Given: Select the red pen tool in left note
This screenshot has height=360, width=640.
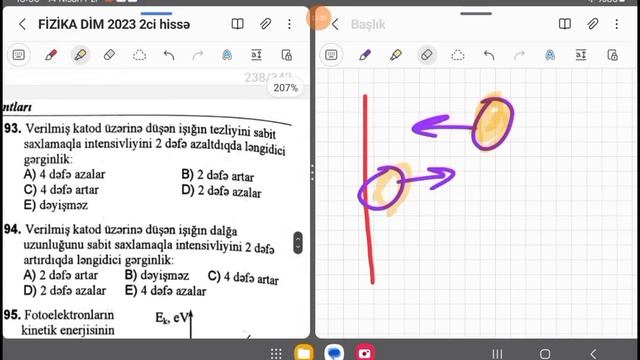Looking at the screenshot, I should pyautogui.click(x=51, y=55).
